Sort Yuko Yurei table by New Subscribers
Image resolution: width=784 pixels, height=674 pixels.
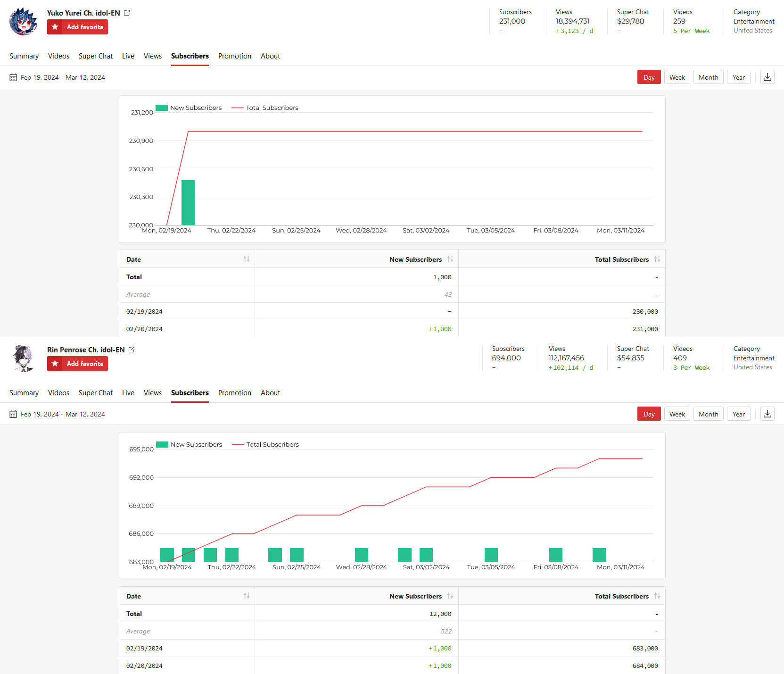[450, 259]
